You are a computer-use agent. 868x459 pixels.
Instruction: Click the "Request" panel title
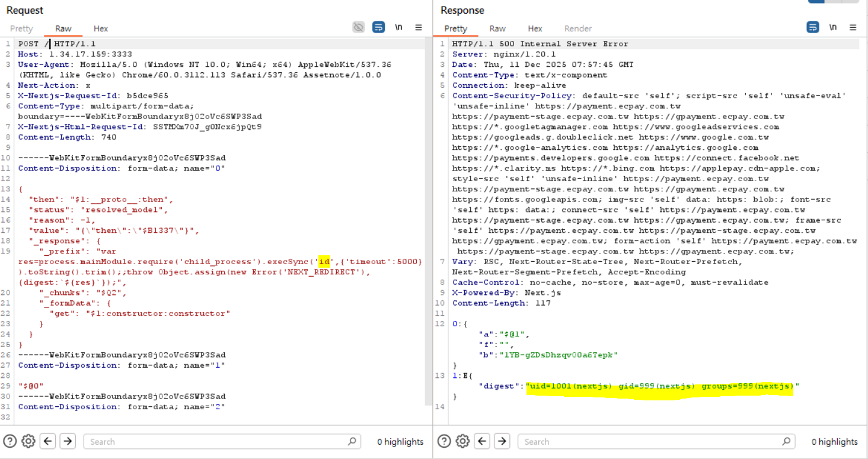[25, 10]
